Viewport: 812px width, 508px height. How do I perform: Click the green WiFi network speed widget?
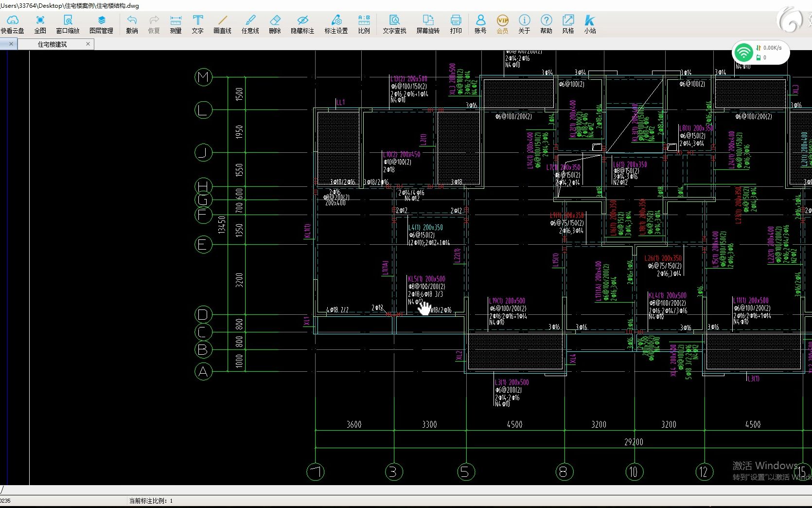[x=761, y=52]
